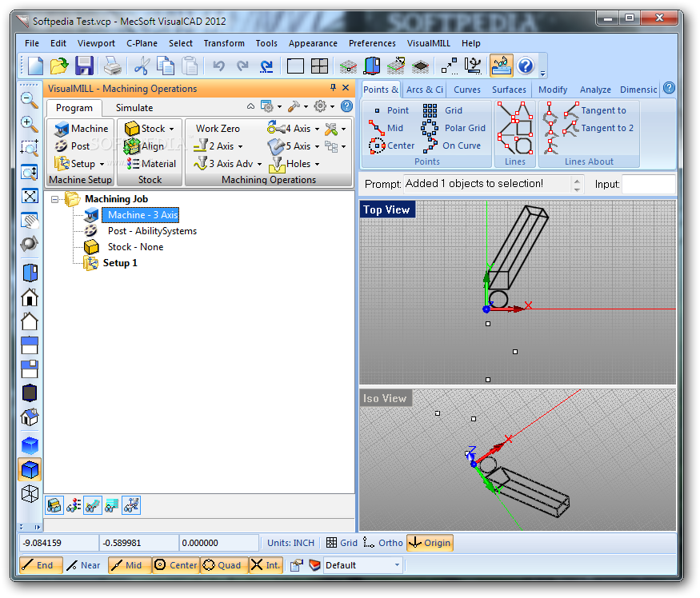The height and width of the screenshot is (598, 700).
Task: Expand the 4 Axis operations dropdown
Action: [317, 129]
